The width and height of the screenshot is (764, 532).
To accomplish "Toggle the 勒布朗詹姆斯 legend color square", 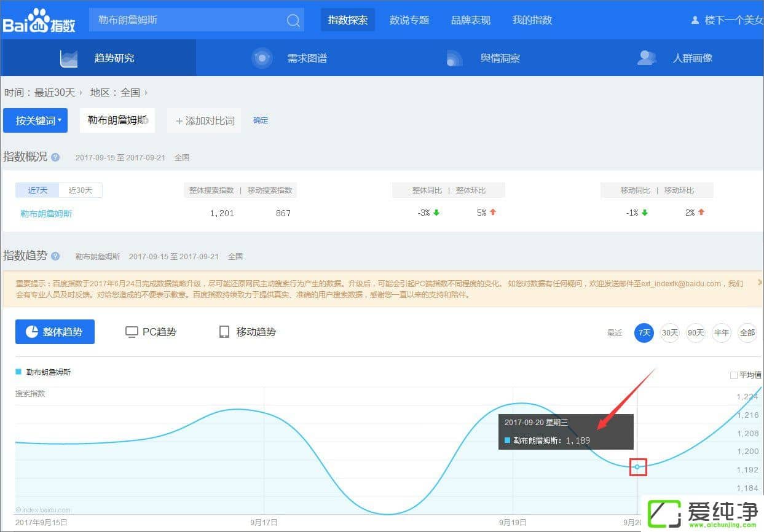I will (x=18, y=372).
